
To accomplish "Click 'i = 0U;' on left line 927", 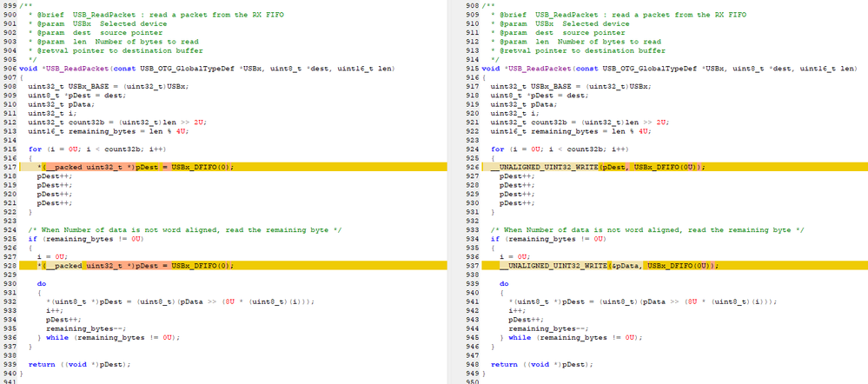I will [53, 257].
